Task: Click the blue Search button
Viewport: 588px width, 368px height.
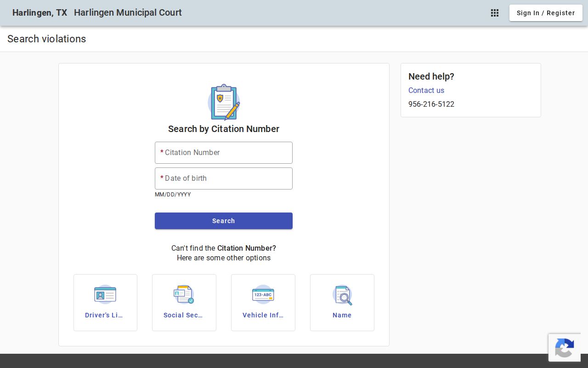Action: point(224,221)
